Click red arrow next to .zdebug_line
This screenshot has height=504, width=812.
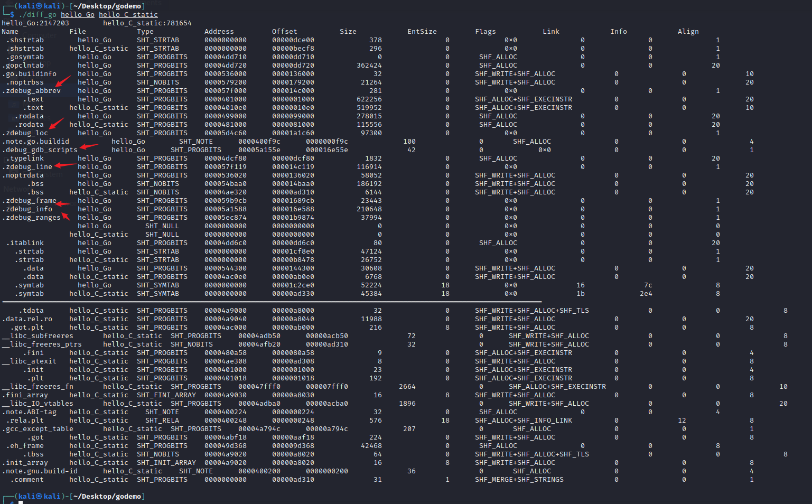[64, 166]
